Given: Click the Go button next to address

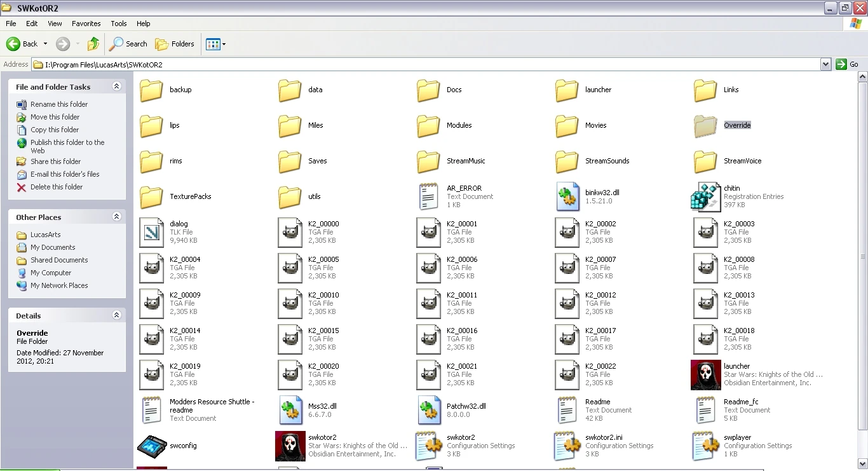Looking at the screenshot, I should coord(848,64).
